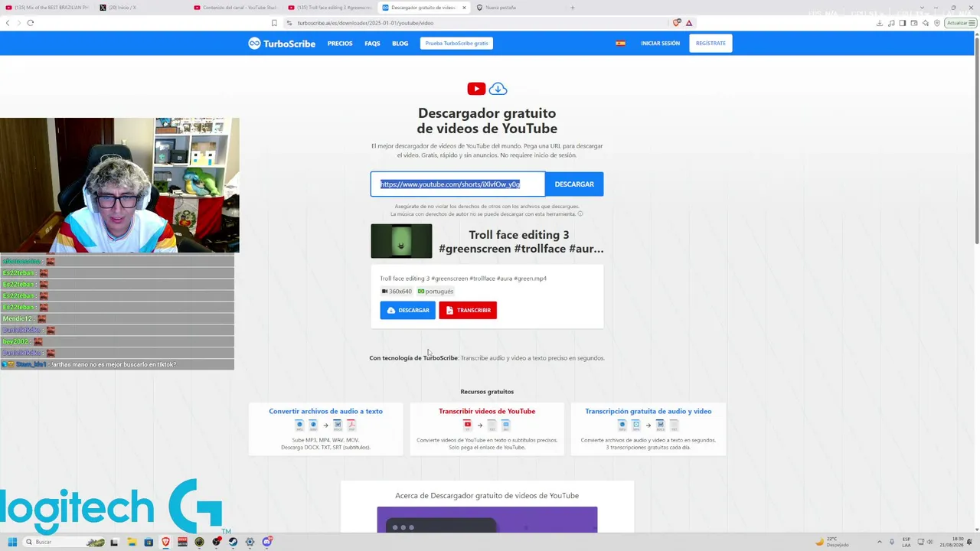The width and height of the screenshot is (980, 551).
Task: Switch to Contenido del canal YouTube Studio tab
Action: tap(236, 8)
